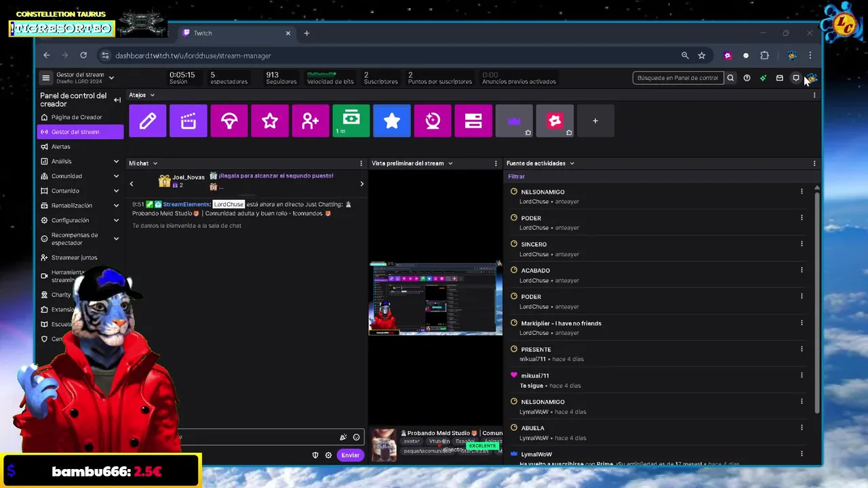
Task: Click the Chrome zoom magnifier icon in address bar
Action: (x=685, y=56)
